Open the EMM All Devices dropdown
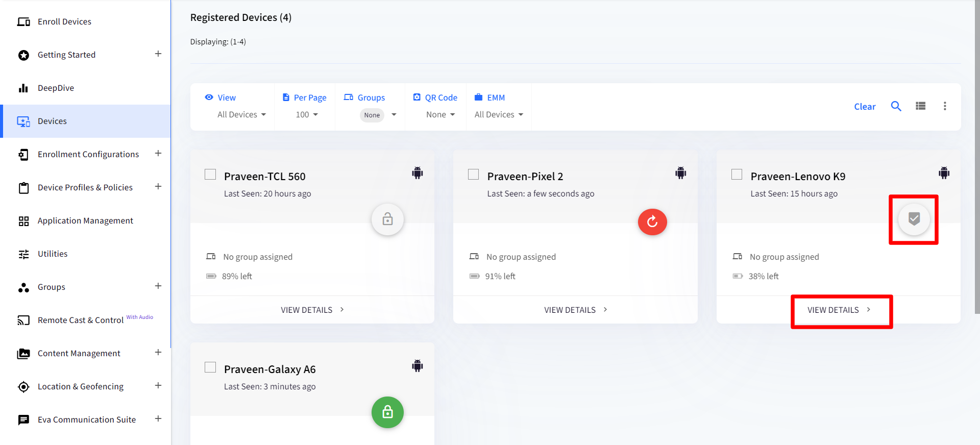The image size is (980, 445). [x=499, y=115]
